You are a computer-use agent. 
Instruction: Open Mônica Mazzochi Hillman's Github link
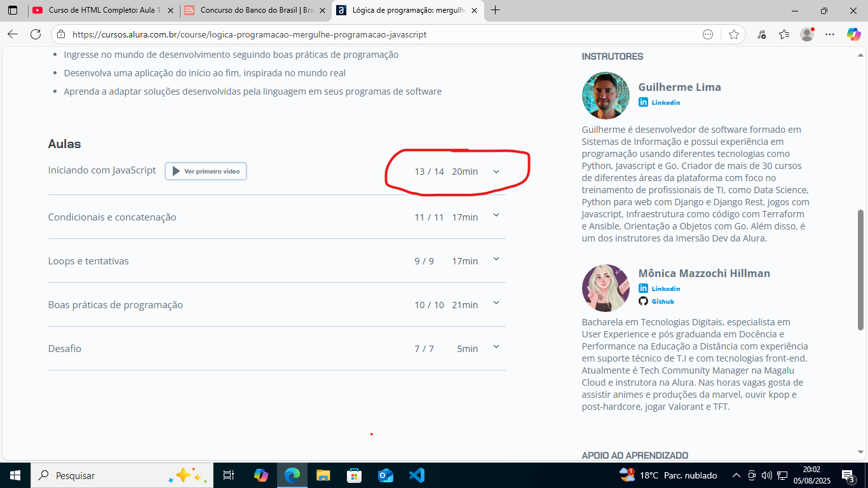pos(656,301)
